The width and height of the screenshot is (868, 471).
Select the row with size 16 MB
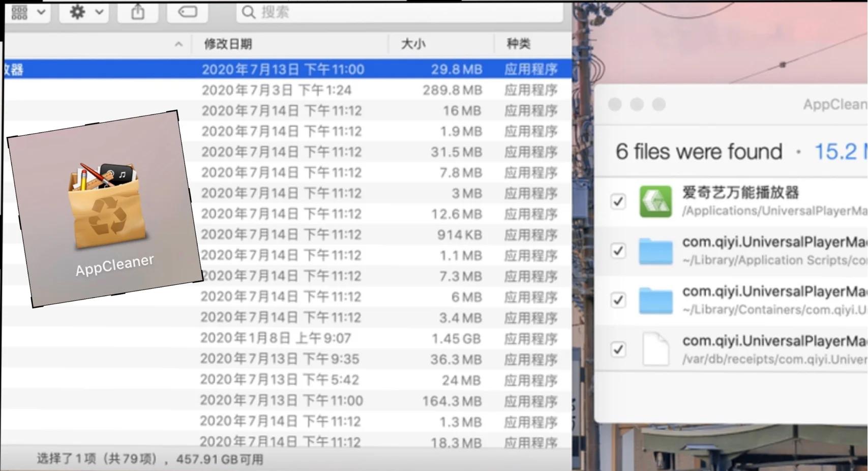tap(287, 111)
